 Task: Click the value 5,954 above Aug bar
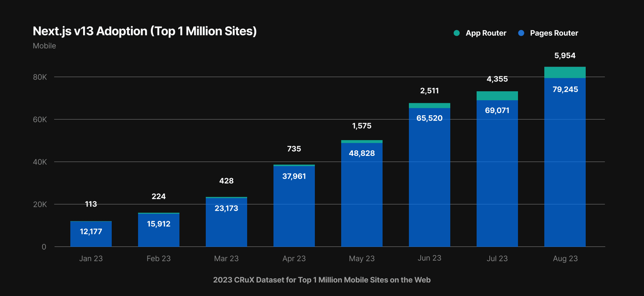pos(565,56)
